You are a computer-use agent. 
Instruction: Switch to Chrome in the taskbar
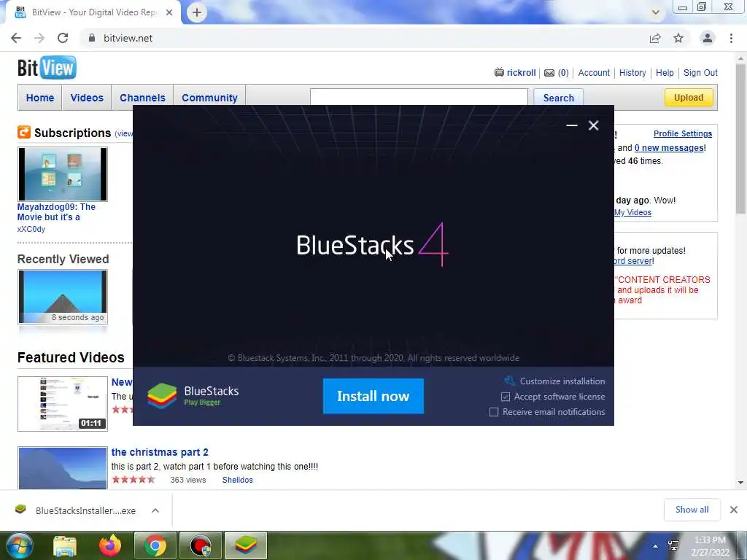click(x=155, y=545)
